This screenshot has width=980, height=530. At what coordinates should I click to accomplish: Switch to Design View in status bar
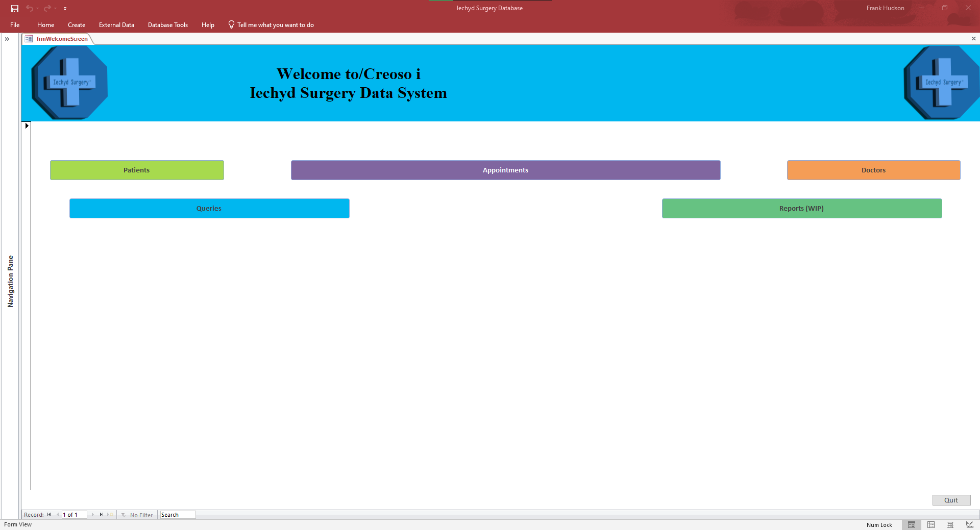[x=969, y=525]
